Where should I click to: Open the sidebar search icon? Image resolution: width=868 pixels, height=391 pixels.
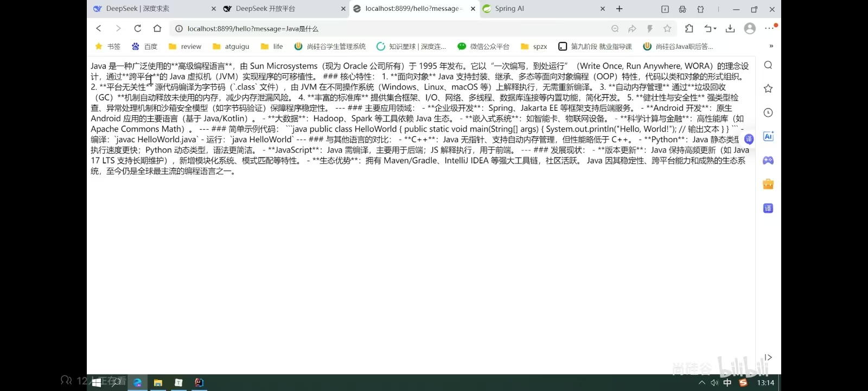pos(768,65)
